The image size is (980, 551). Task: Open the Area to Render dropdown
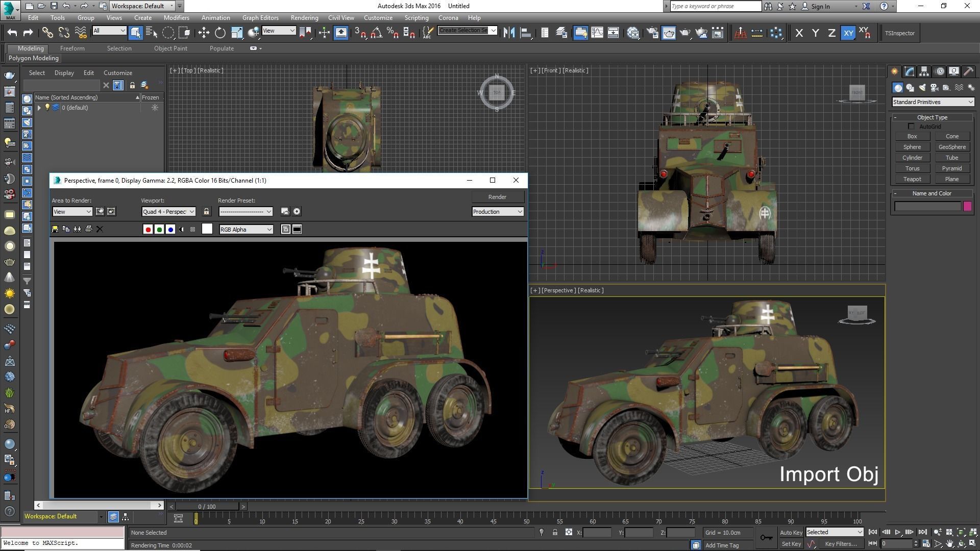72,212
